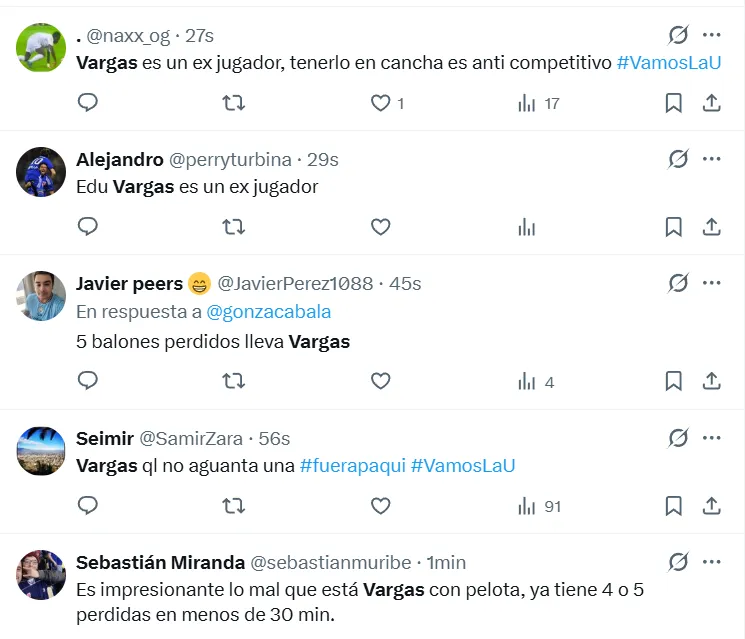Like the naxx_og tweet with heart icon
Image resolution: width=745 pixels, height=639 pixels.
coord(380,103)
